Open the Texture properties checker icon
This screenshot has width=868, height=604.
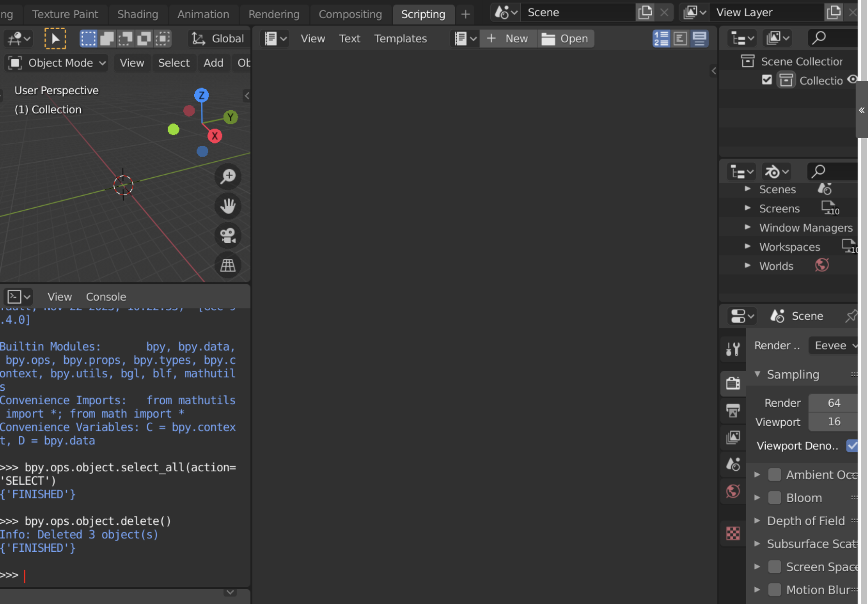click(x=733, y=533)
